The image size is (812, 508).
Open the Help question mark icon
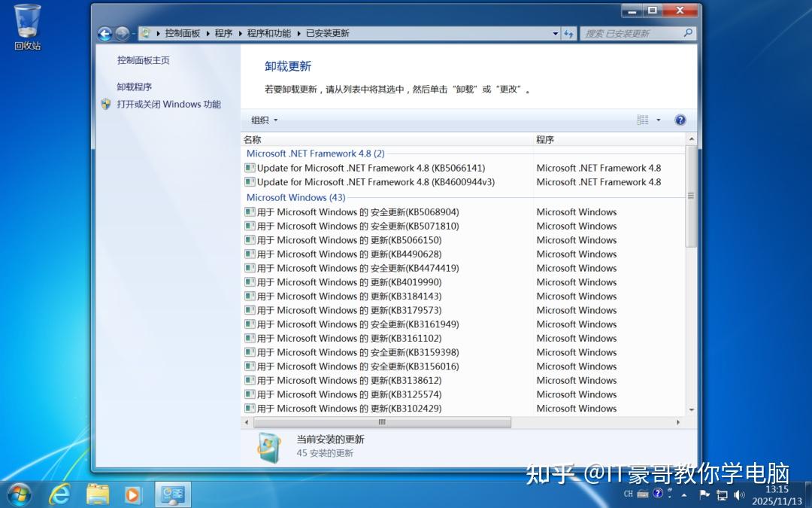point(680,120)
